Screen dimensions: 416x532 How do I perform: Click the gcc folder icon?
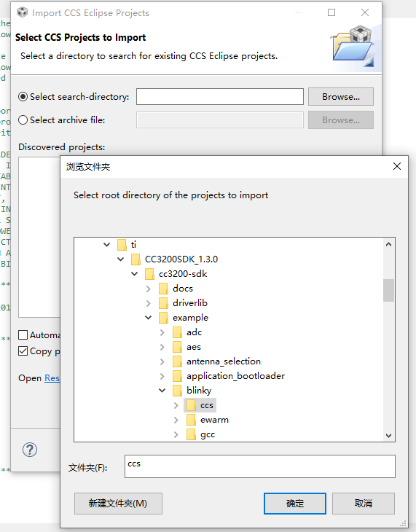[x=192, y=434]
